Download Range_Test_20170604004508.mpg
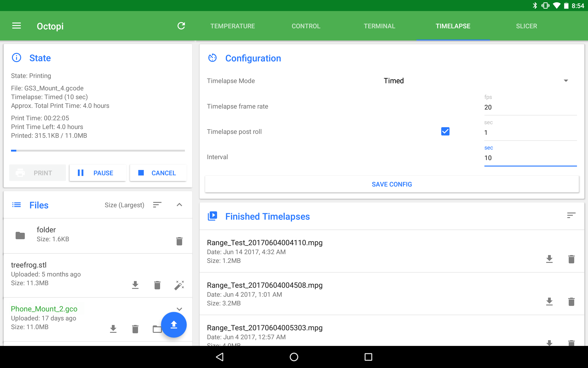588x368 pixels. tap(549, 302)
